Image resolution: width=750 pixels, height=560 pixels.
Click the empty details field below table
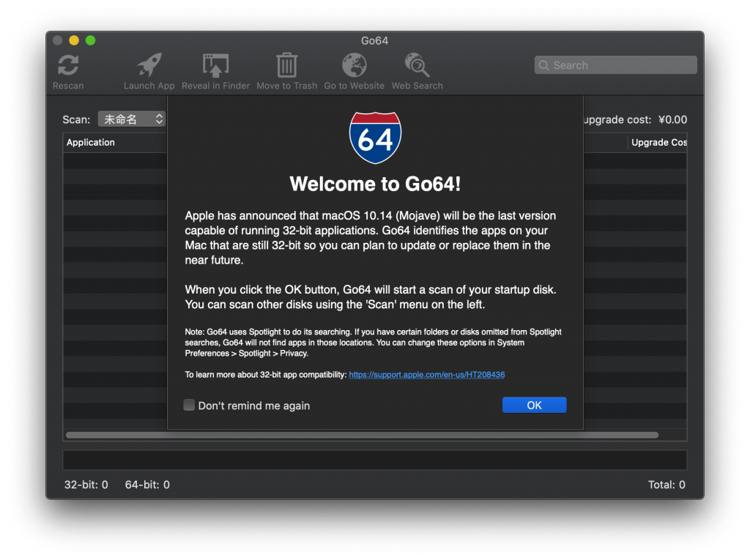click(374, 460)
